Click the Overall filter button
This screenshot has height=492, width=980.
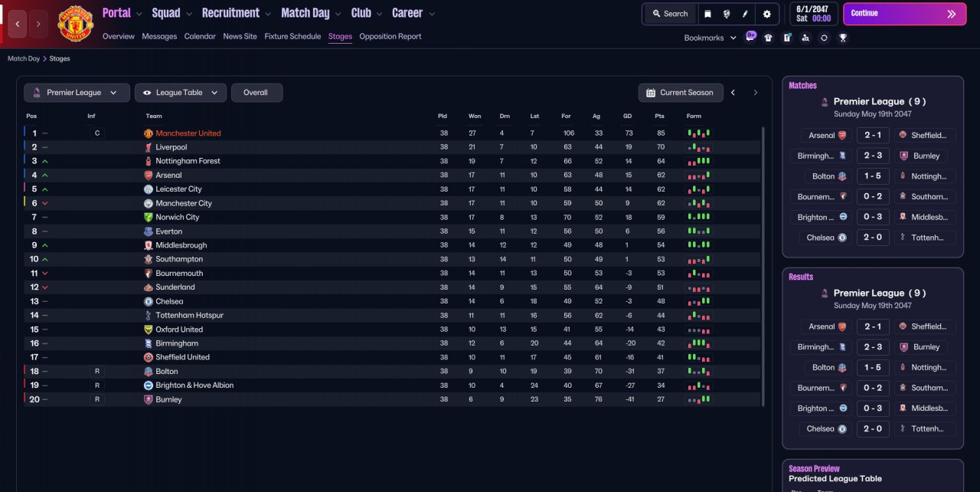256,93
